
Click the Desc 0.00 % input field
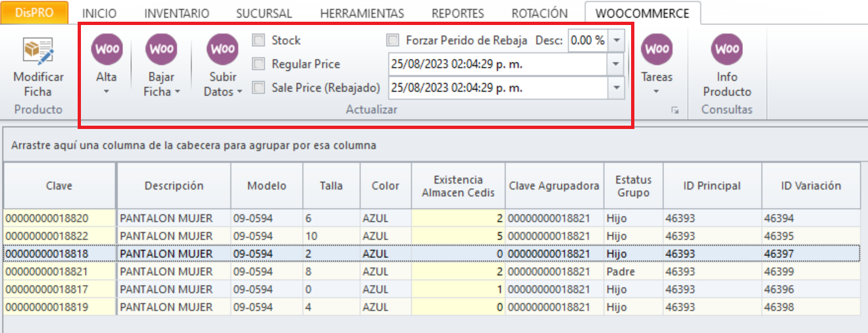click(x=588, y=40)
